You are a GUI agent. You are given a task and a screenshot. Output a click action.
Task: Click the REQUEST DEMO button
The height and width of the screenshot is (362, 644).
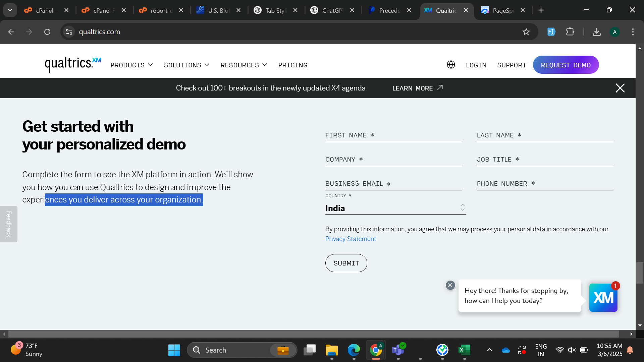point(566,65)
